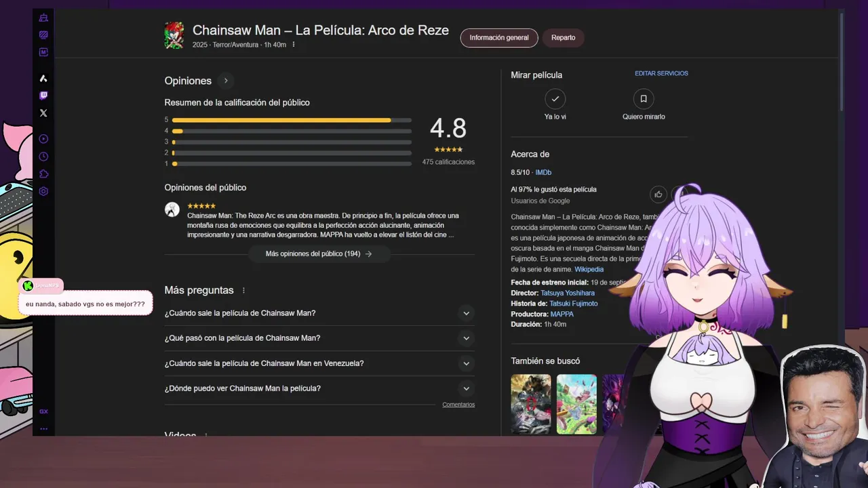Open three-dot menu beside movie runtime

294,45
